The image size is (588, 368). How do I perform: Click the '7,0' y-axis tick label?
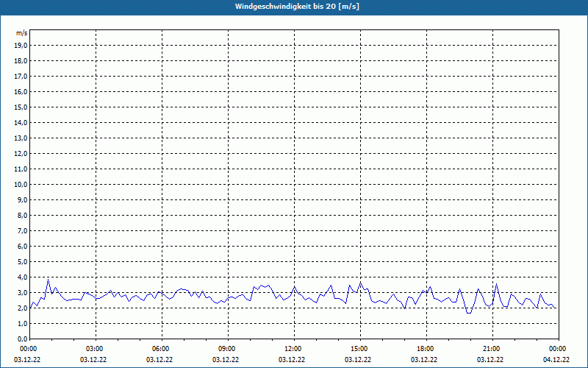click(x=23, y=230)
